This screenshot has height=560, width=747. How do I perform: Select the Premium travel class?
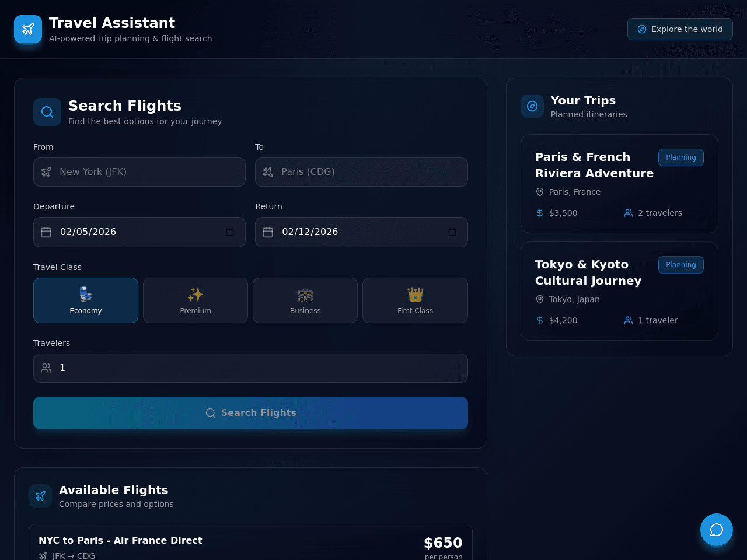[x=196, y=300]
